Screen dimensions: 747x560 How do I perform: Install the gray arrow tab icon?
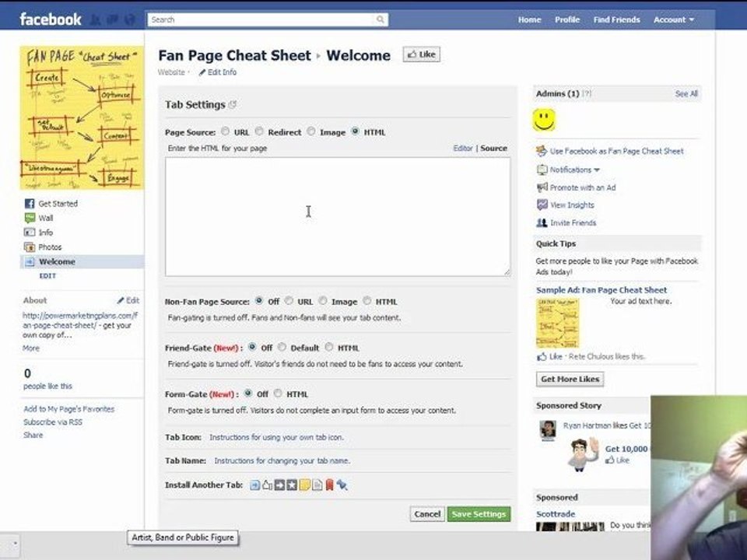[279, 485]
